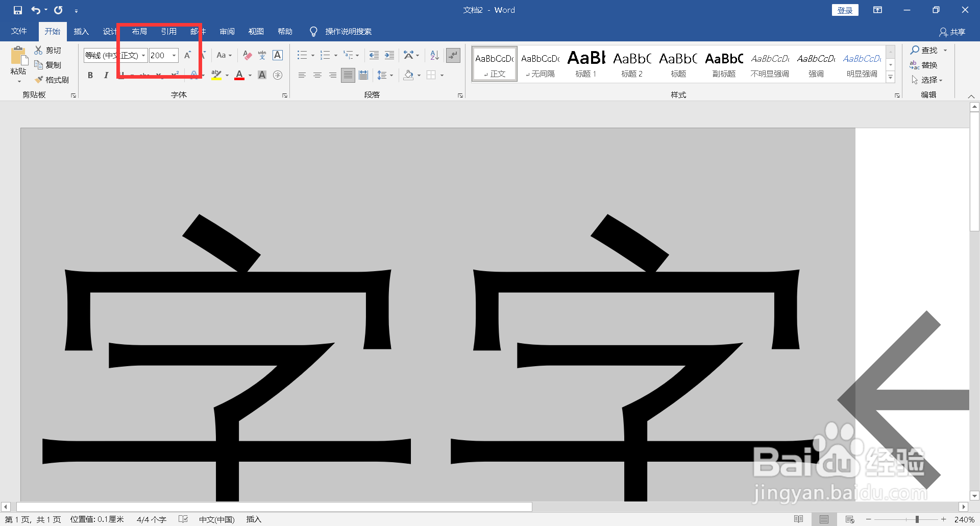Switch to the 视图 tab
Image resolution: width=980 pixels, height=526 pixels.
[x=256, y=32]
